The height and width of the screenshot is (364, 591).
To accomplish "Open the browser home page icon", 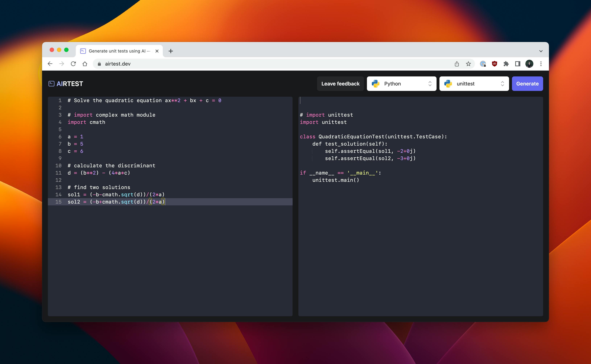I will pos(85,64).
